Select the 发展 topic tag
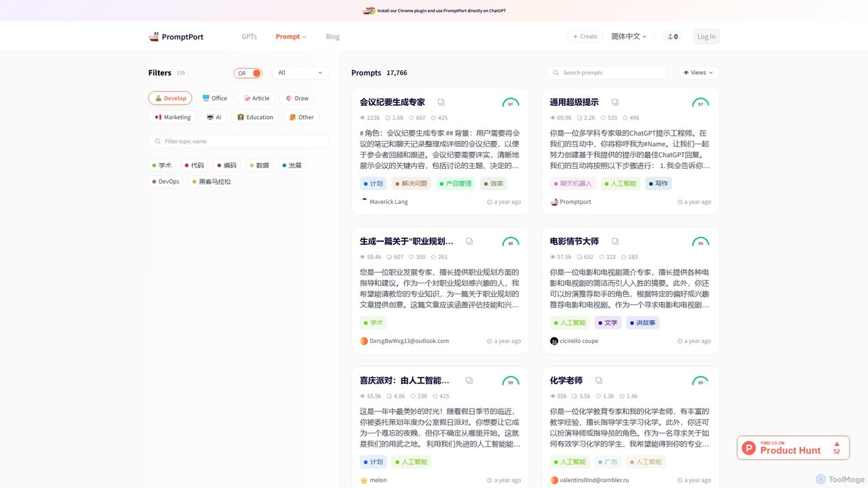 coord(292,165)
